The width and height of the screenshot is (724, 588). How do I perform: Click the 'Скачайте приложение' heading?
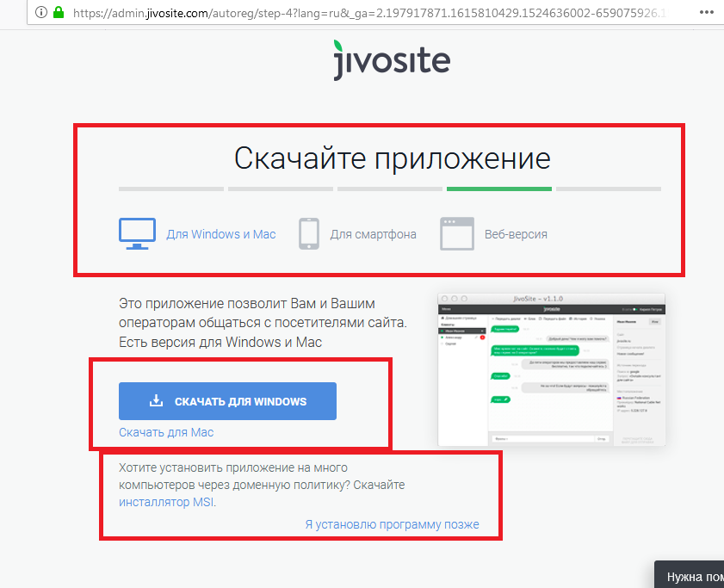click(392, 158)
